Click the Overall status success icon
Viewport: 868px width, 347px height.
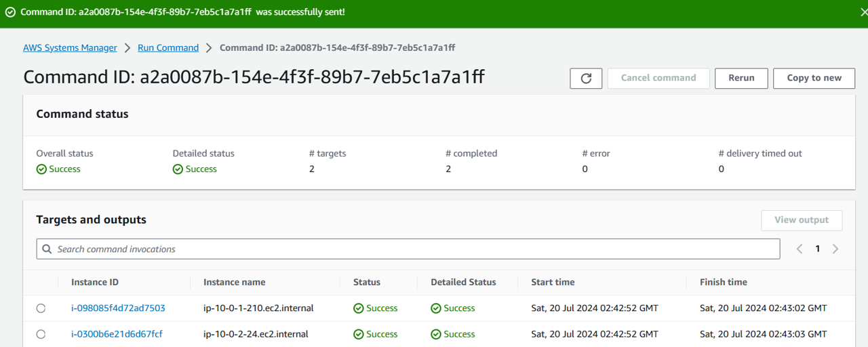(x=41, y=169)
